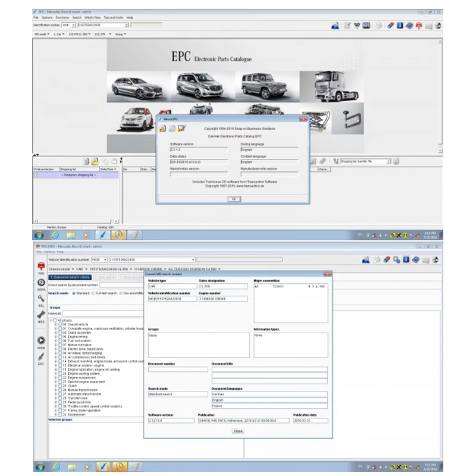476x476 pixels.
Task: Click the Mercedes star icon on the lower taskbar
Action: pyautogui.click(x=118, y=466)
